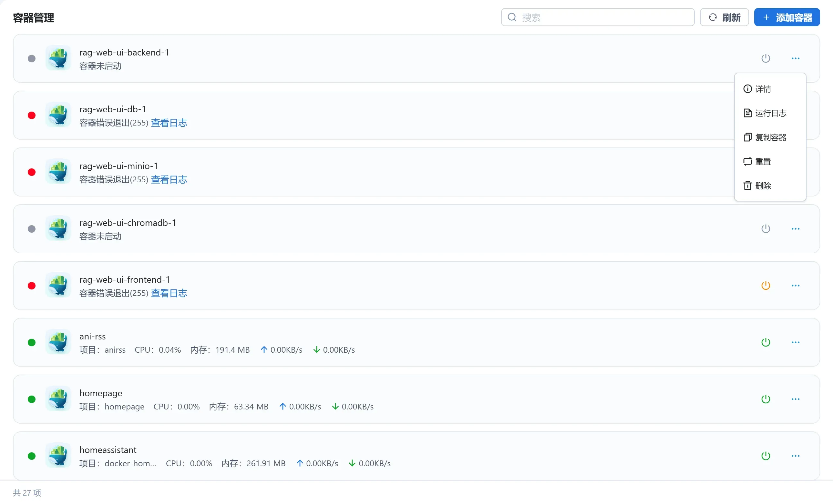The image size is (833, 504).
Task: Click homeassistant container power icon
Action: (766, 456)
